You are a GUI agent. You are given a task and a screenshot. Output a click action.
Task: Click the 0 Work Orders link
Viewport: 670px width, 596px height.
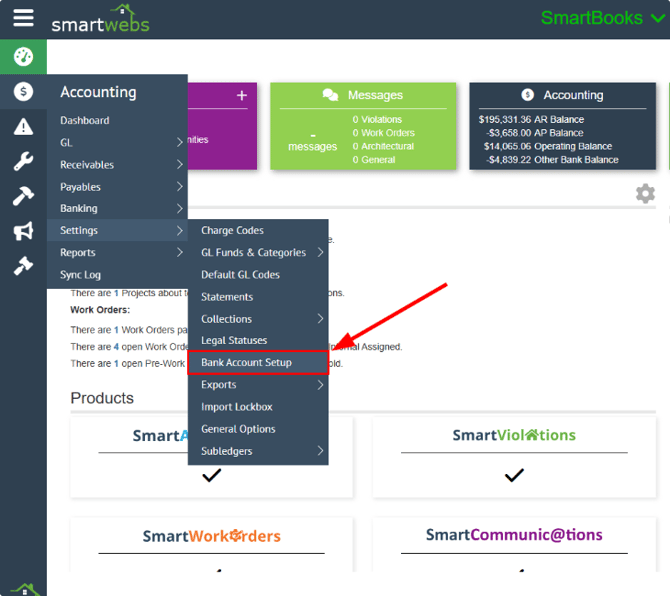click(x=383, y=133)
